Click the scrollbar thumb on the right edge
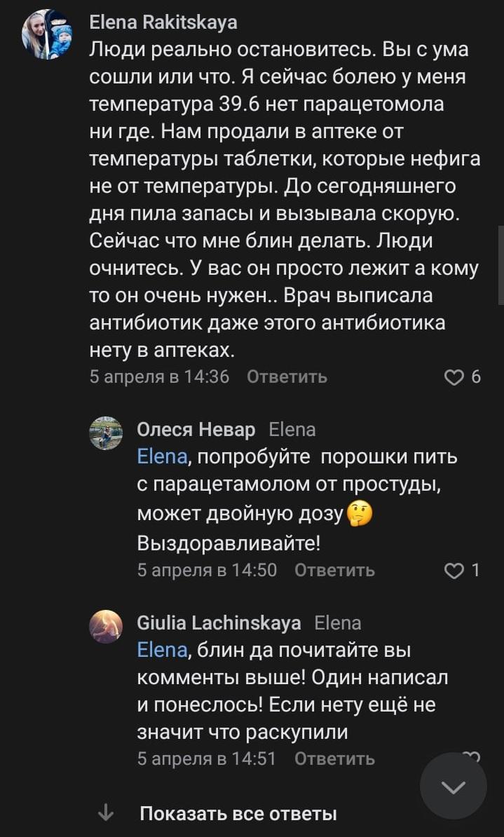Image resolution: width=504 pixels, height=837 pixels. (500, 265)
